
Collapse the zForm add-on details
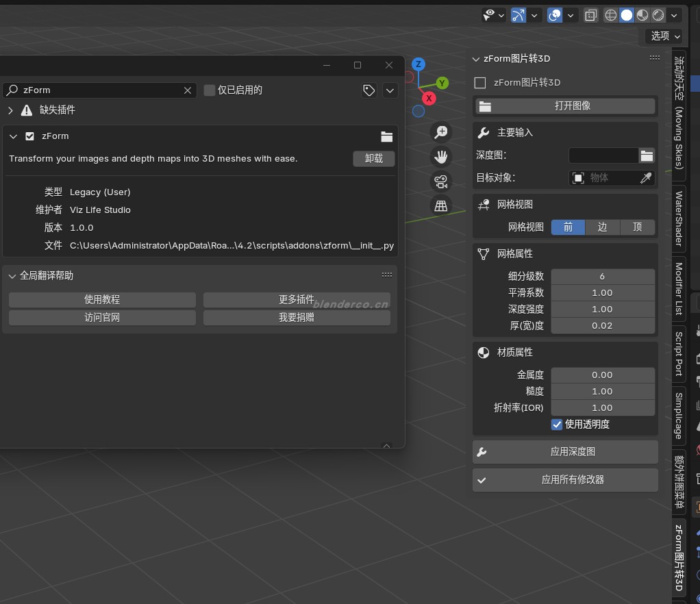pos(14,136)
